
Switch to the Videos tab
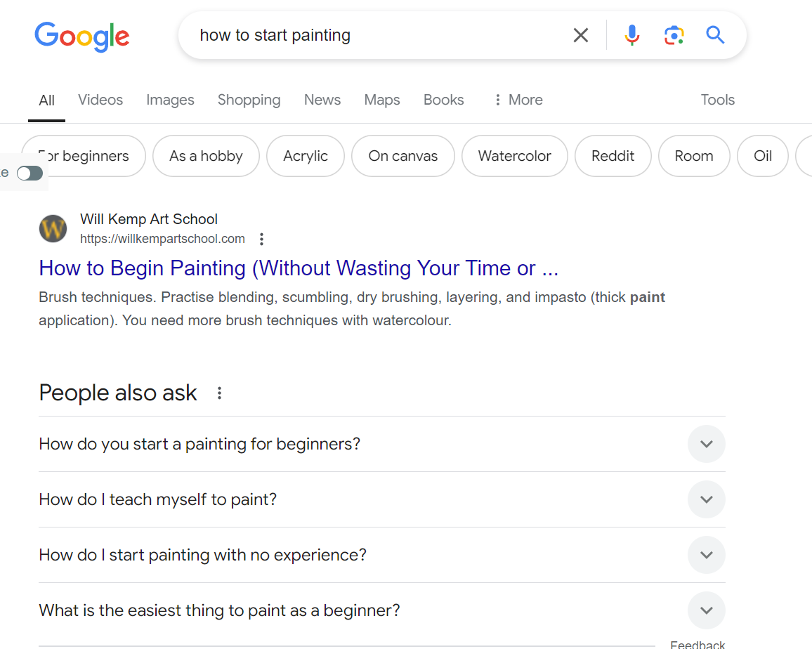[100, 100]
